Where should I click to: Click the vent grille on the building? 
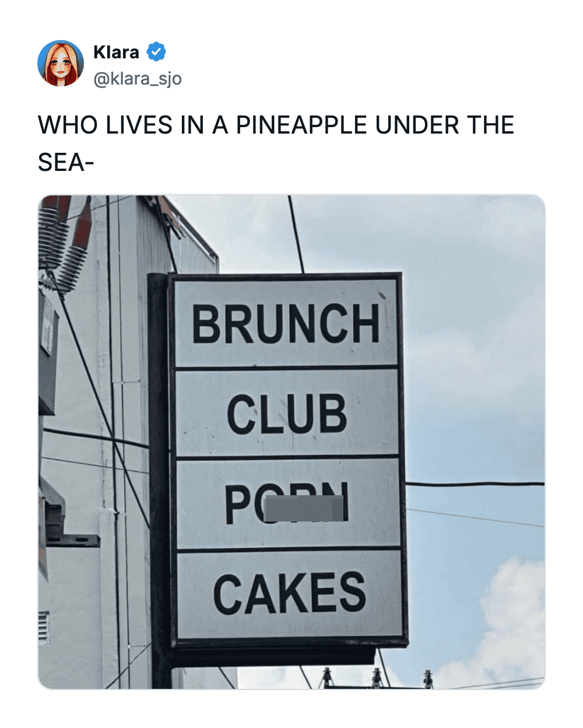(x=44, y=627)
